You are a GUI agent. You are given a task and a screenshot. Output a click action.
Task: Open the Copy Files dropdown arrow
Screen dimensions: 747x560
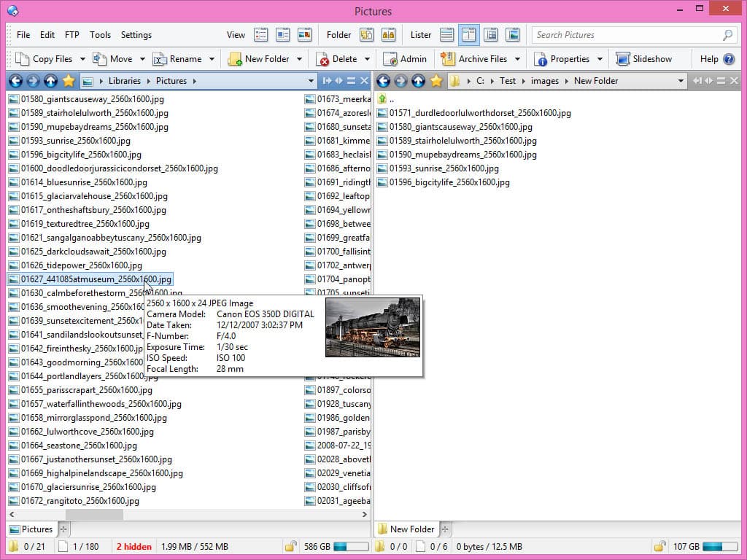point(82,59)
